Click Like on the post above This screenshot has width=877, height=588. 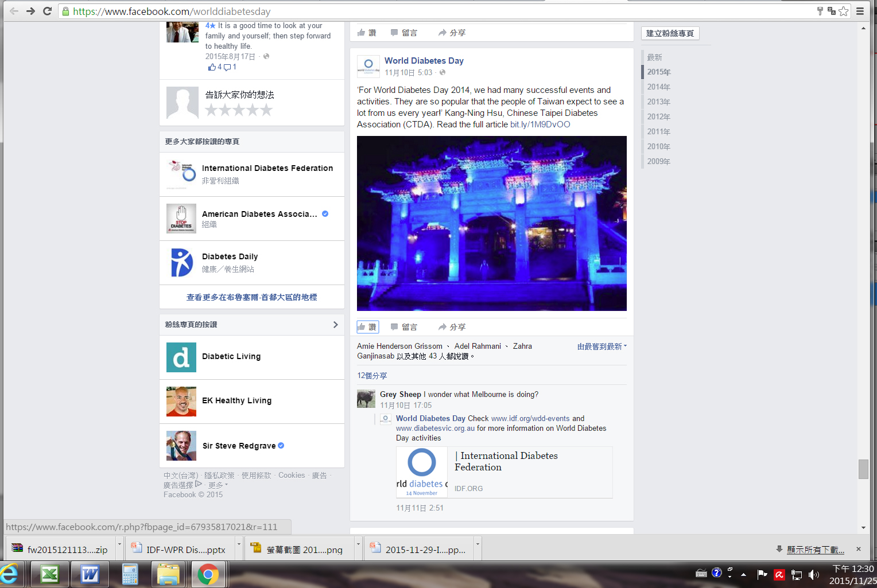coord(367,33)
